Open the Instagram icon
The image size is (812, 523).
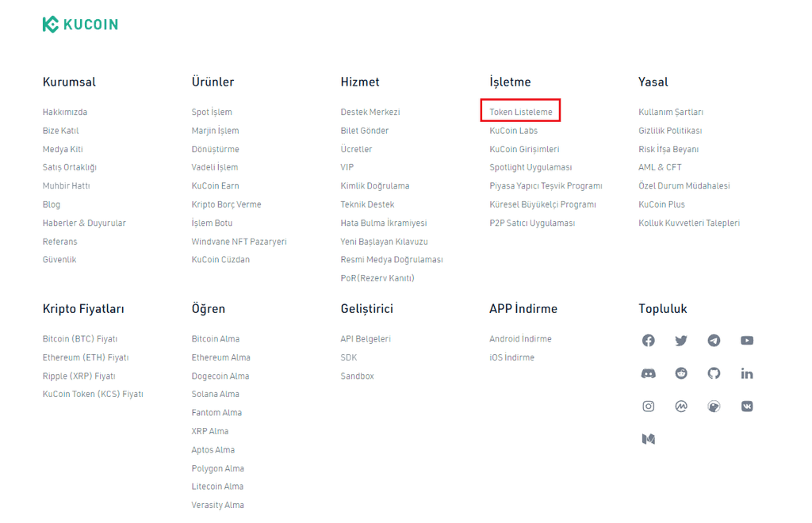click(649, 406)
